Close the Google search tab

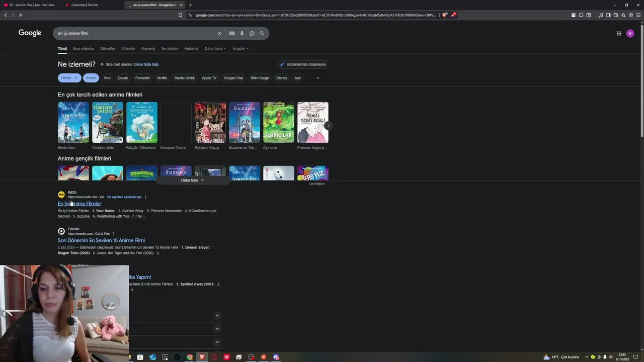tap(181, 5)
